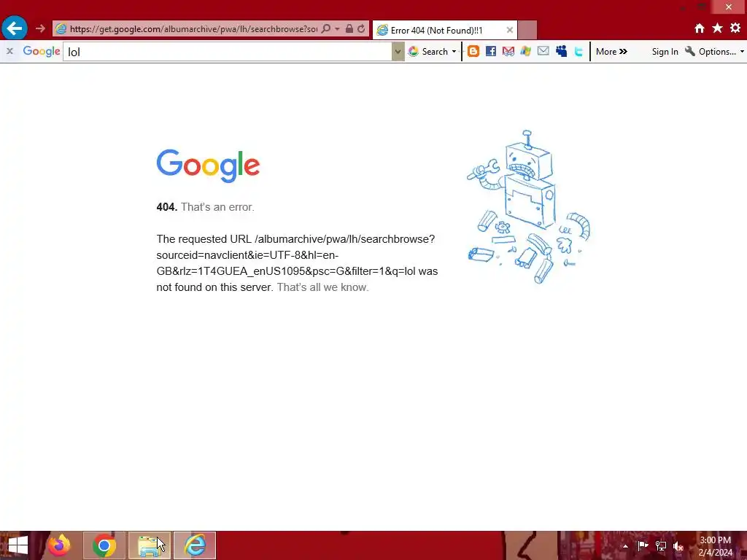This screenshot has height=560, width=747.
Task: Click the Google Toolbar logo
Action: tap(42, 51)
